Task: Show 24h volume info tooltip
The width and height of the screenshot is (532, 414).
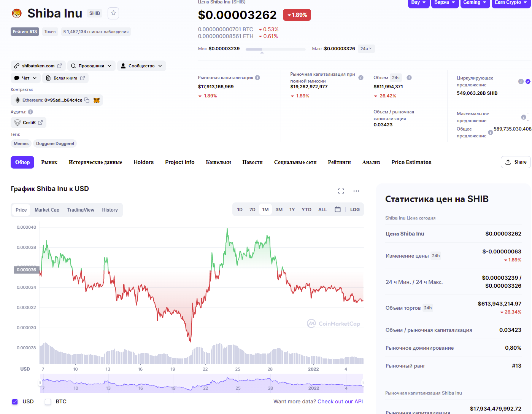Action: [409, 78]
